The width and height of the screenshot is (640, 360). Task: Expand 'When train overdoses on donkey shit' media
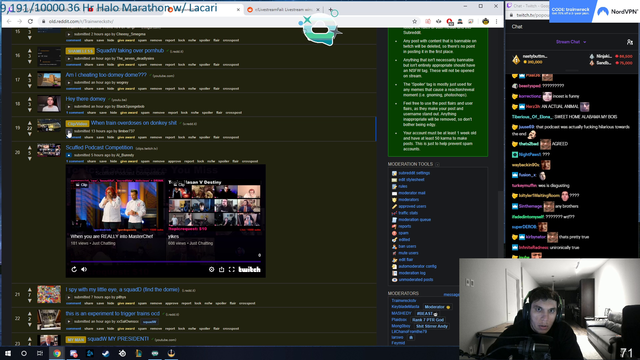point(69,131)
